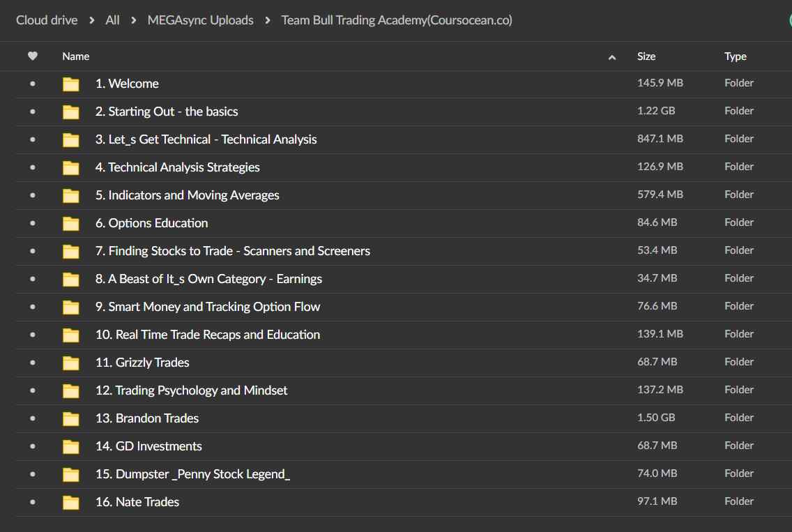Image resolution: width=792 pixels, height=532 pixels.
Task: Sort files by the Type column header
Action: [736, 56]
